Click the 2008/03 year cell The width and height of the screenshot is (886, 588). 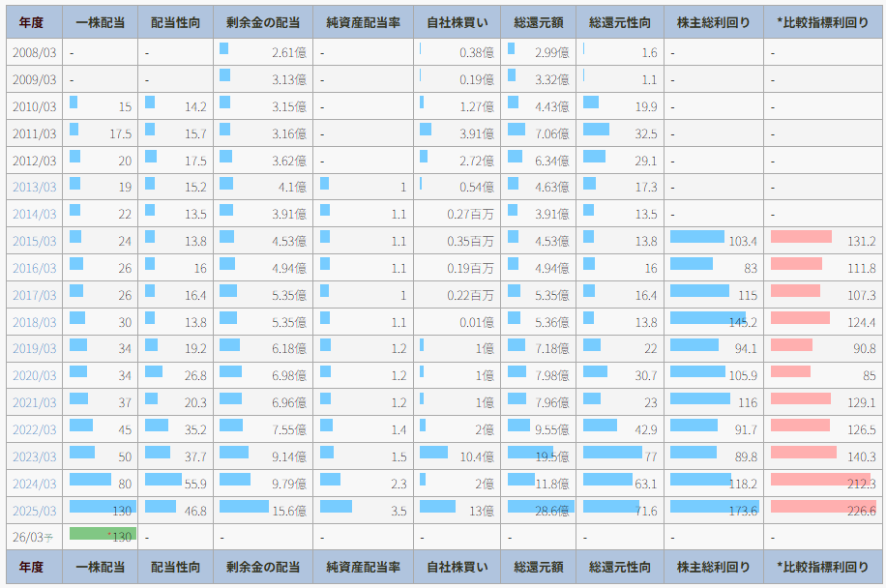[34, 53]
